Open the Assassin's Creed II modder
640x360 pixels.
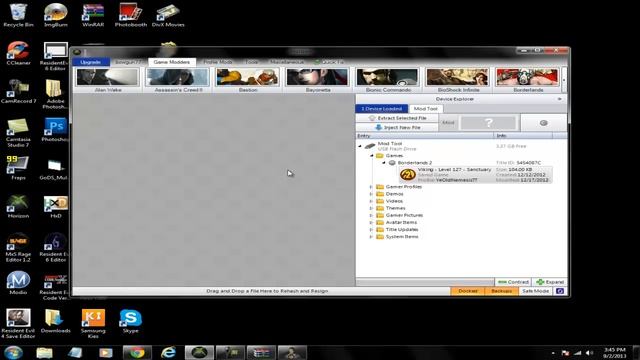(x=178, y=80)
